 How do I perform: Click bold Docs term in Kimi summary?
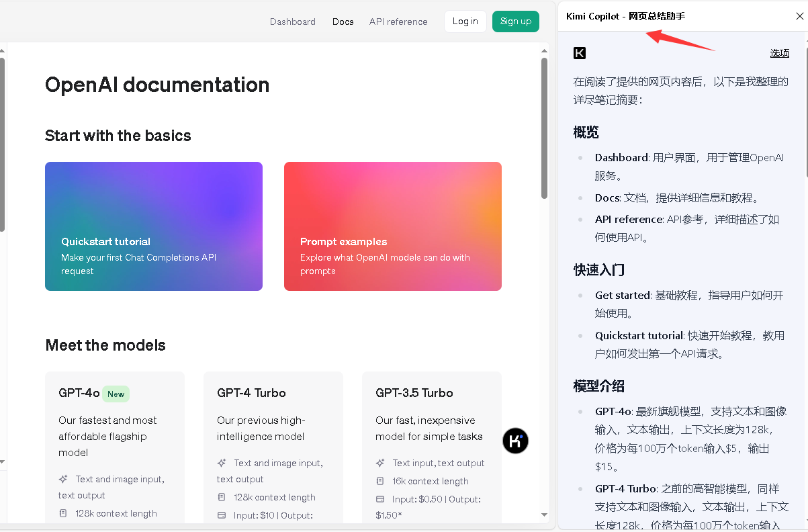[x=607, y=198]
